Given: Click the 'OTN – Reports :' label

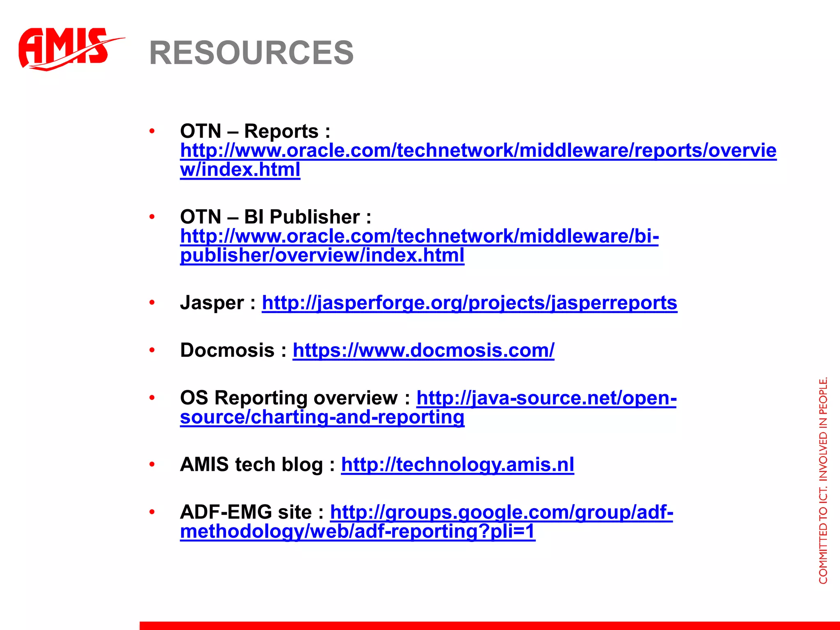Looking at the screenshot, I should tap(255, 132).
